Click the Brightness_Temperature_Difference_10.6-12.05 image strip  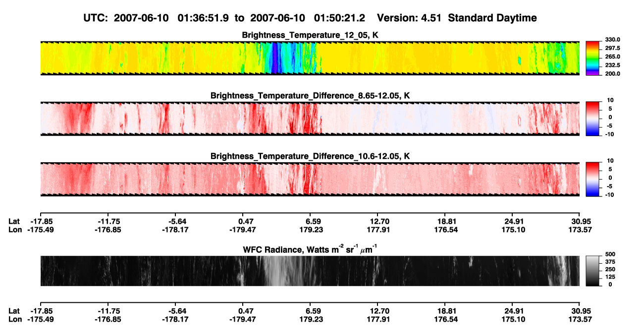click(310, 179)
